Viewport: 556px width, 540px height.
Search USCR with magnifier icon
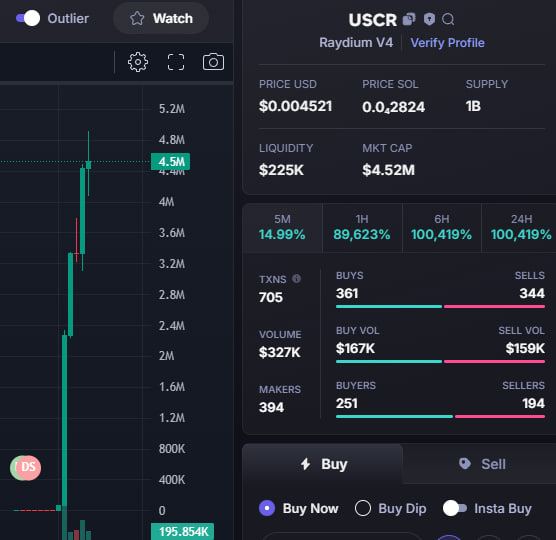[x=448, y=19]
